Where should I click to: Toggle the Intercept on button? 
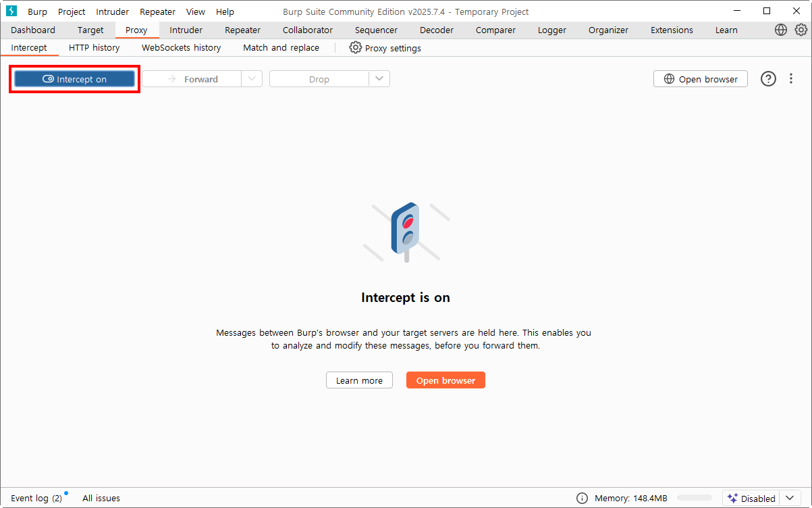(74, 79)
